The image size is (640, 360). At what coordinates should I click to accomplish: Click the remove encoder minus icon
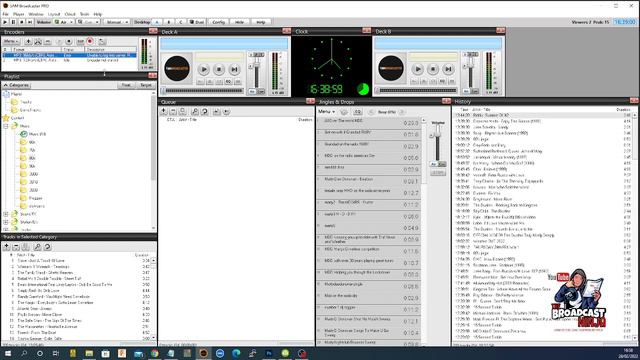click(x=48, y=42)
